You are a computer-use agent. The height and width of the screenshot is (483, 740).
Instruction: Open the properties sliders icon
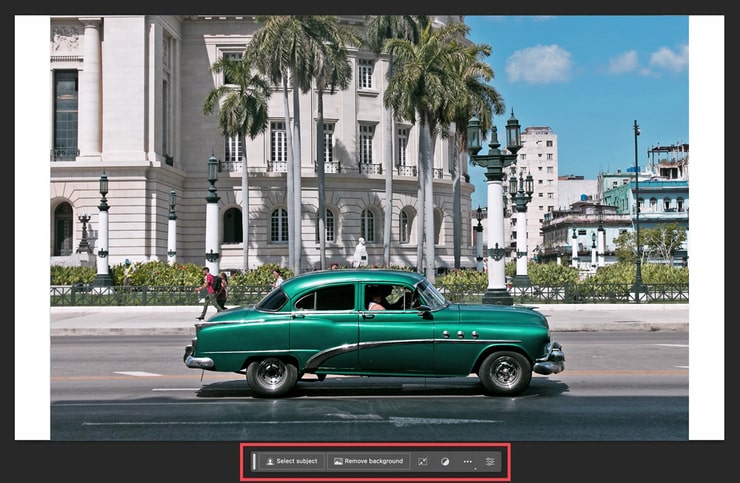pyautogui.click(x=490, y=461)
